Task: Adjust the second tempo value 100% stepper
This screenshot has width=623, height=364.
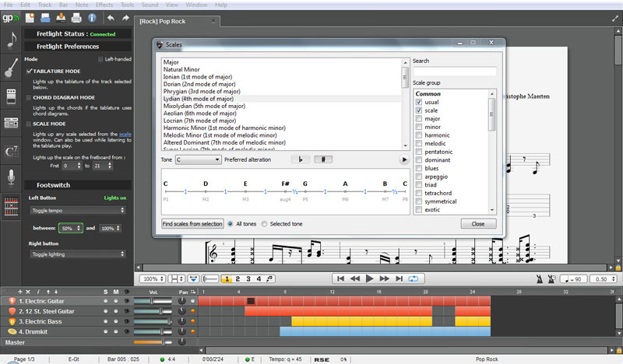Action: pyautogui.click(x=110, y=228)
